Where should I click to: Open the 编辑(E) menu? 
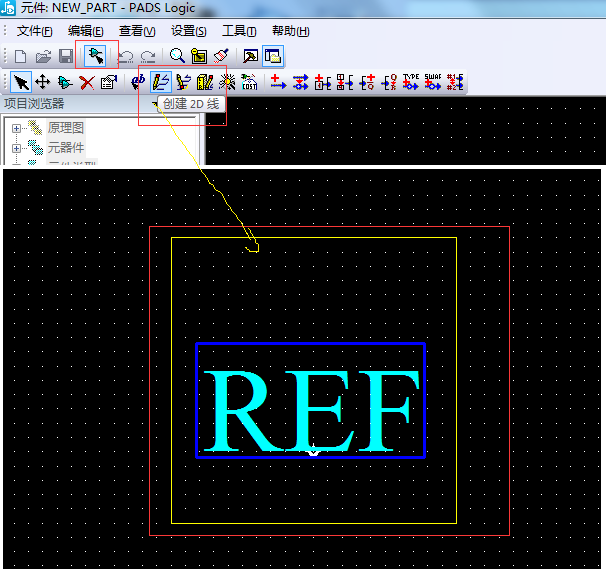pyautogui.click(x=85, y=31)
